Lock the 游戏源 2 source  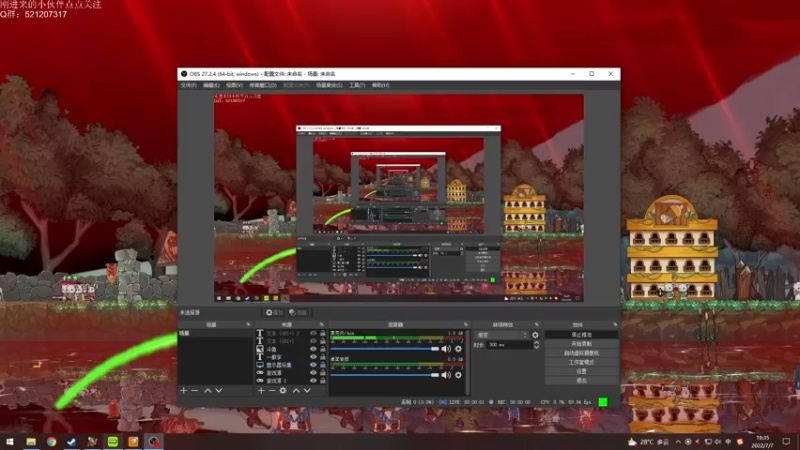point(322,381)
